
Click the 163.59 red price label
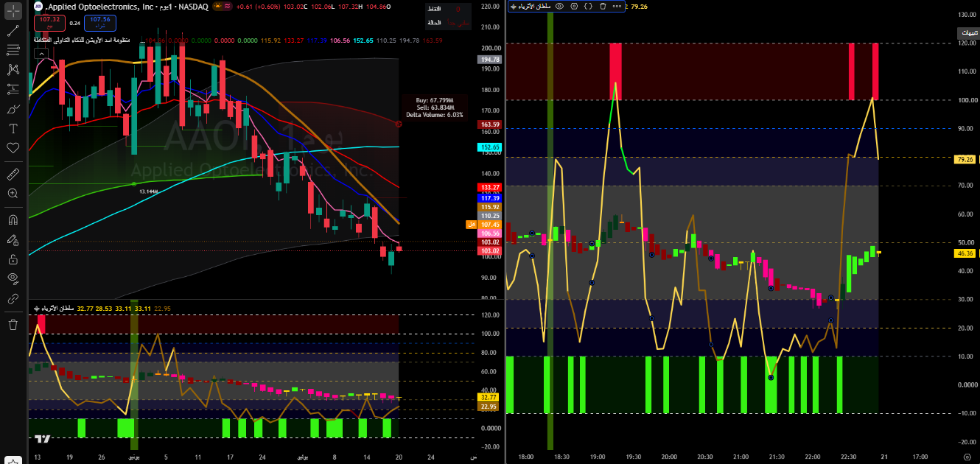coord(490,124)
